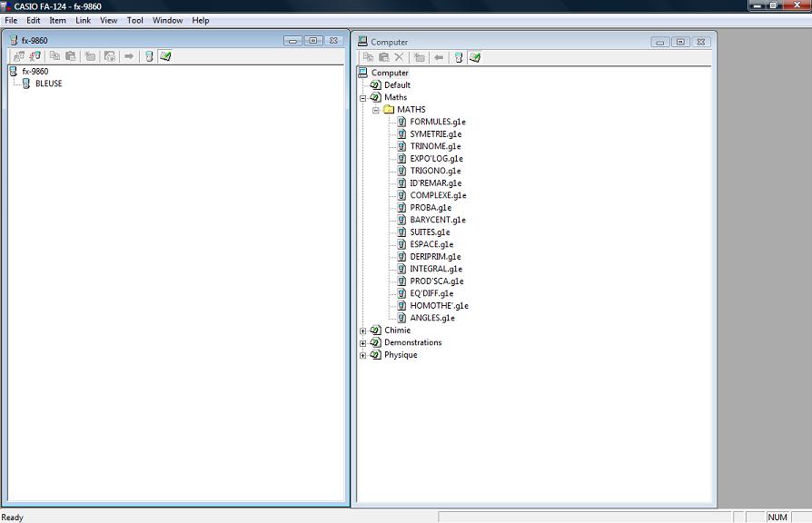Click the calculator icon beside BLEUSE
Image resolution: width=812 pixels, height=523 pixels.
[26, 84]
